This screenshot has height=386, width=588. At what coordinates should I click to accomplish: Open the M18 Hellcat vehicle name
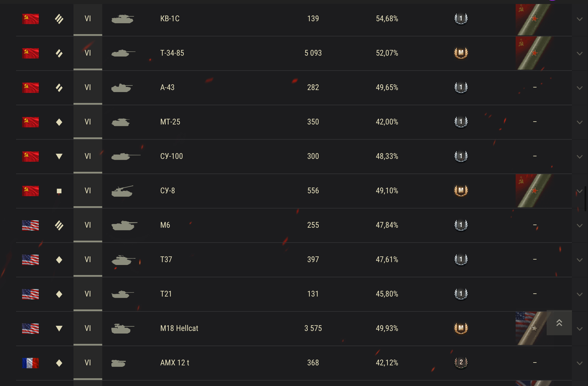click(x=179, y=328)
